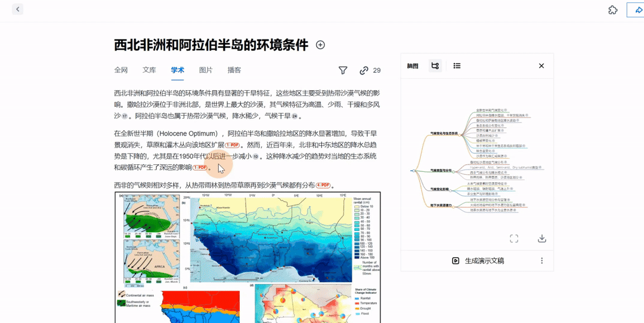Image resolution: width=644 pixels, height=323 pixels.
Task: Download the mind map
Action: (541, 239)
